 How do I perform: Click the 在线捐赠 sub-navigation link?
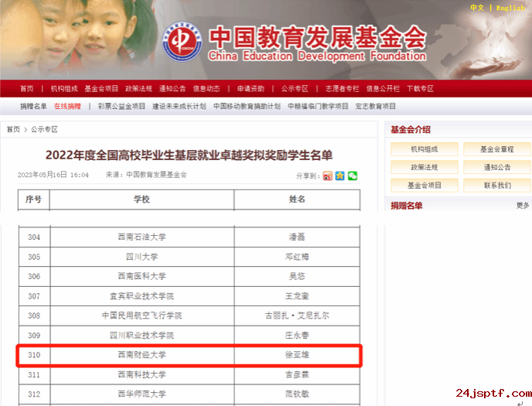[x=67, y=106]
